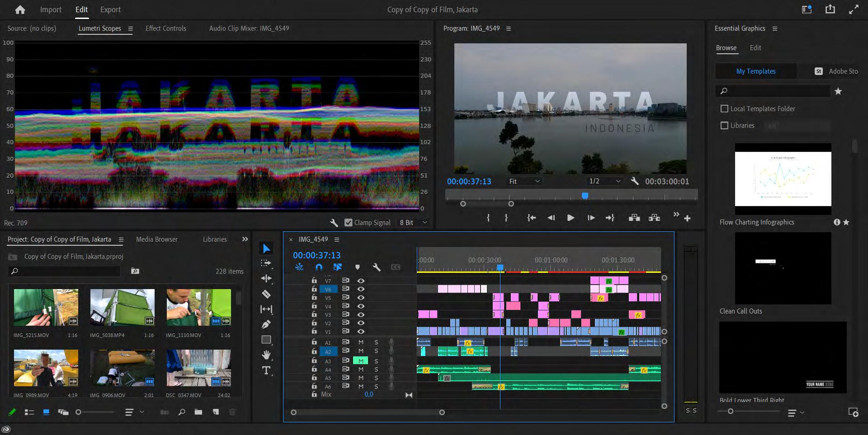868x435 pixels.
Task: Select the Razor tool
Action: pyautogui.click(x=266, y=294)
